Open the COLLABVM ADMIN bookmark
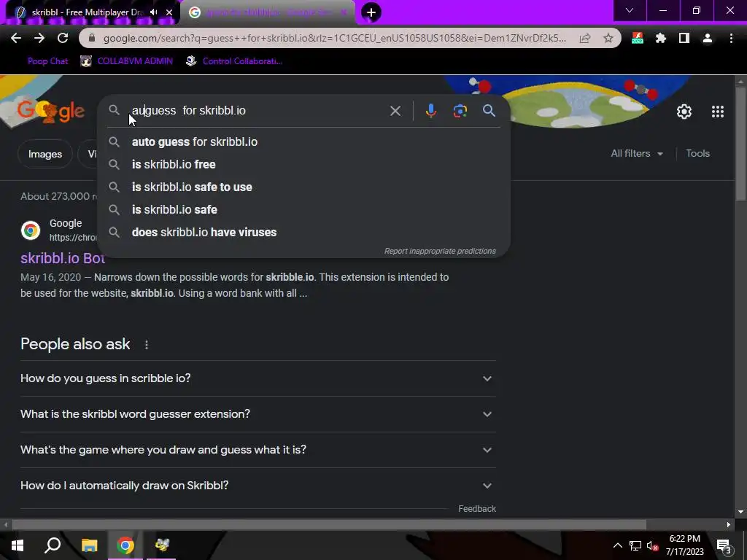This screenshot has width=747, height=560. [x=127, y=61]
